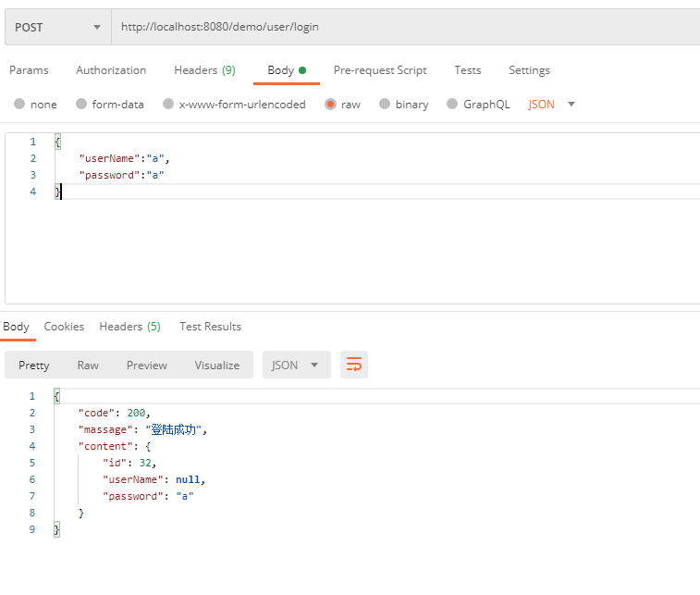The width and height of the screenshot is (700, 595).
Task: Open the Tests tab
Action: (x=468, y=70)
